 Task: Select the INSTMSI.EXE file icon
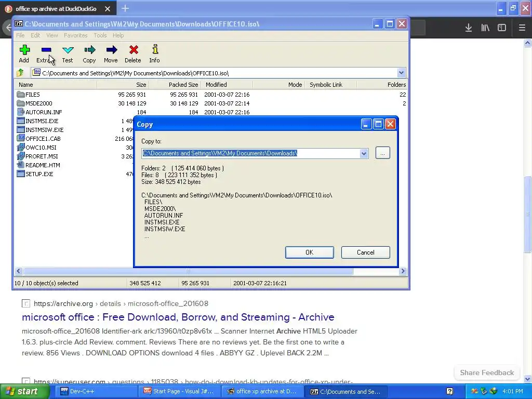[21, 121]
